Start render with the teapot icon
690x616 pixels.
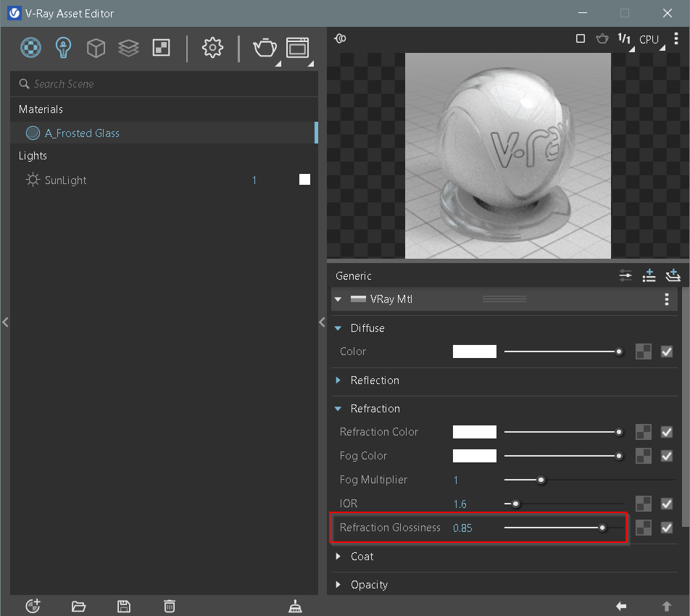click(265, 48)
